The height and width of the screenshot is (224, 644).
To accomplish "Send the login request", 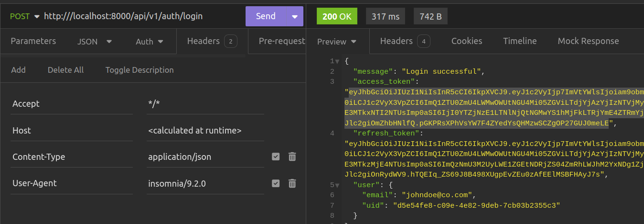I will click(x=266, y=16).
